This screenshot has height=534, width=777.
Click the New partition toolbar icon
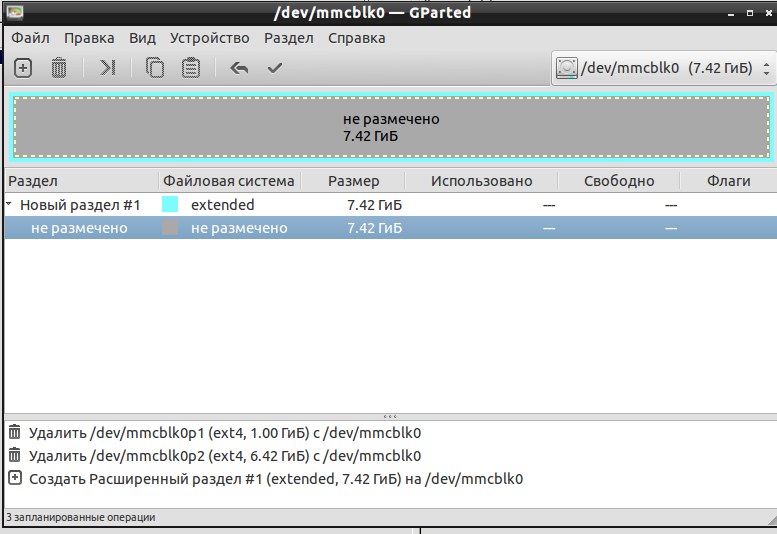click(x=23, y=68)
